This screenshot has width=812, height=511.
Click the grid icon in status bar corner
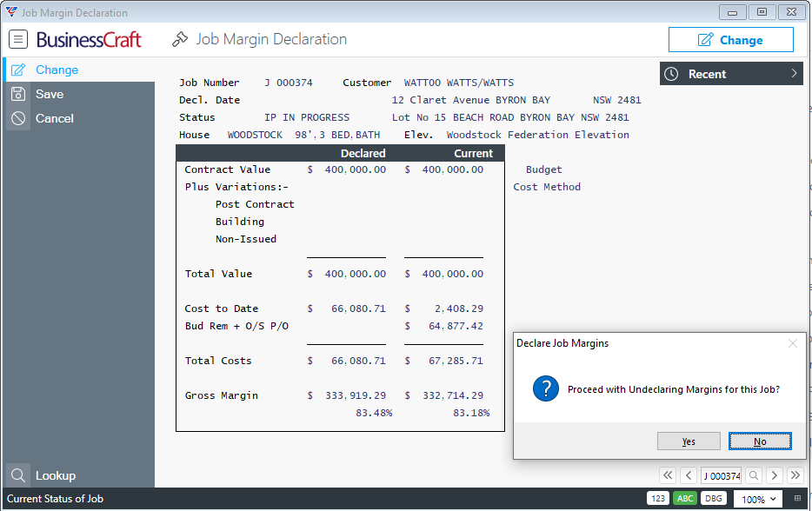point(797,499)
